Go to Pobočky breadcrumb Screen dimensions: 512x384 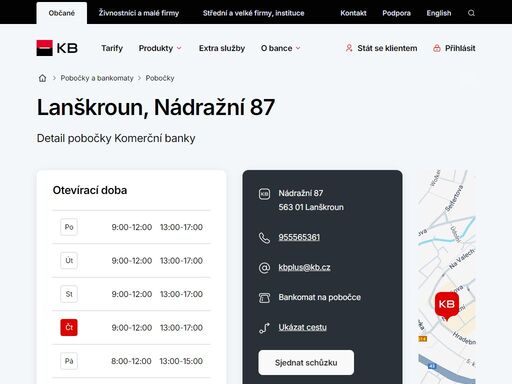point(160,78)
